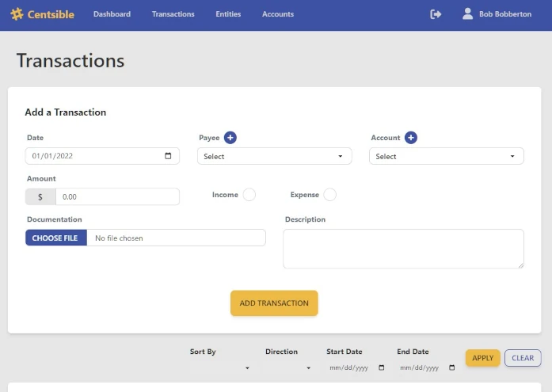
Task: Open the End Date calendar picker icon
Action: [x=452, y=367]
